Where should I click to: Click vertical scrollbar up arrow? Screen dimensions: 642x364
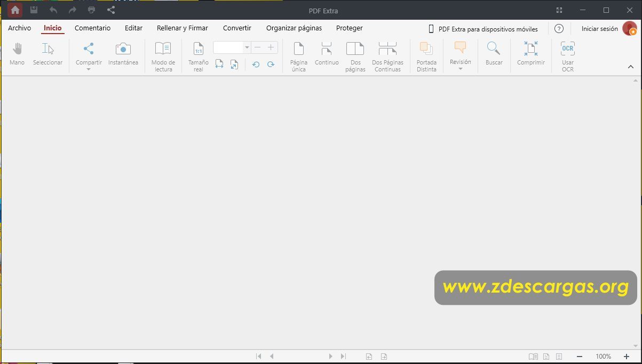click(636, 81)
